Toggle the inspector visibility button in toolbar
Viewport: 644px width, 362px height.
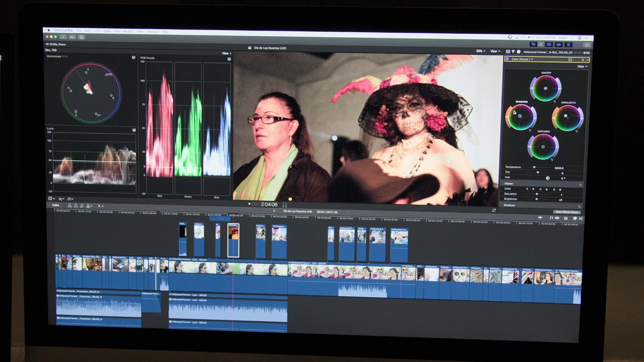[569, 45]
